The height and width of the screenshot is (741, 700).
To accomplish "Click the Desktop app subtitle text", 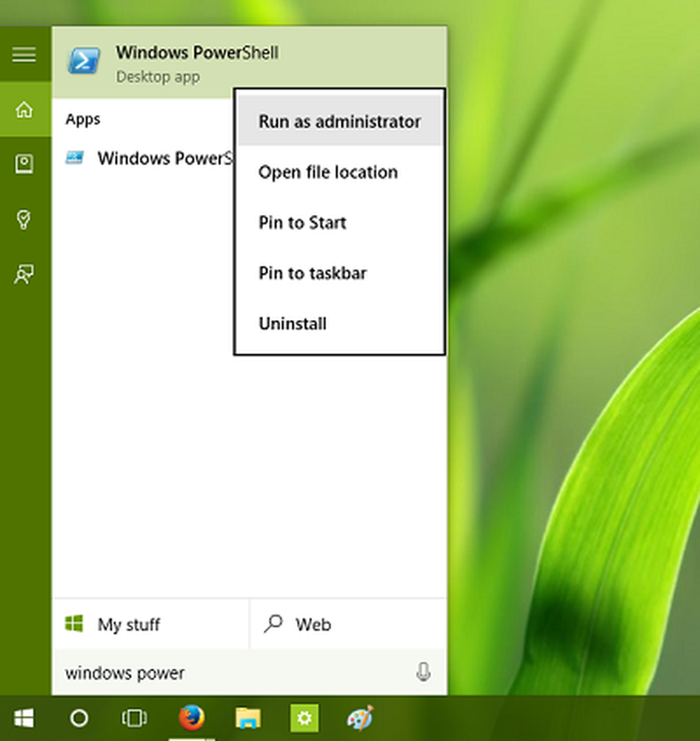I will [158, 76].
